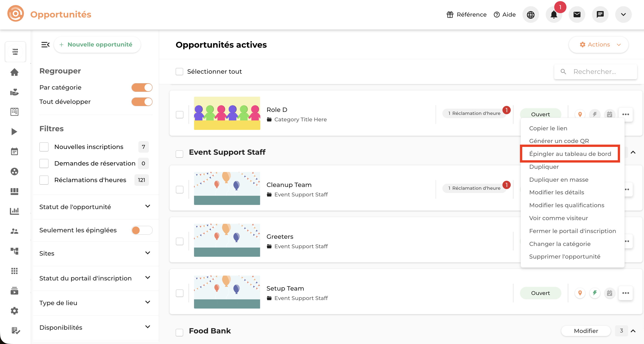Open the chat messages icon
Viewport: 644px width, 344px height.
click(x=600, y=15)
